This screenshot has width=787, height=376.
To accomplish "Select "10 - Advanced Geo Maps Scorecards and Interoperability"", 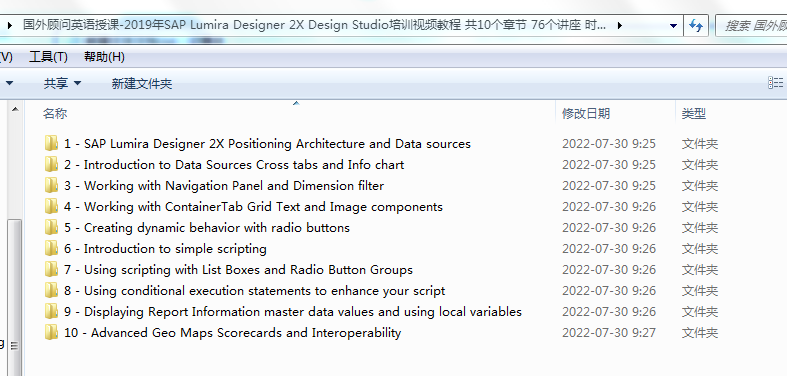I will click(232, 333).
